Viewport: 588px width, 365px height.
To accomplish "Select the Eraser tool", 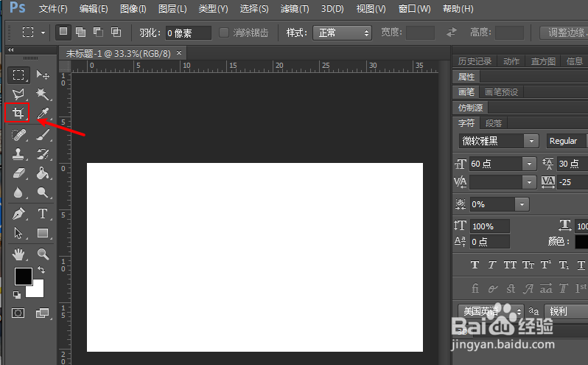I will click(x=18, y=173).
